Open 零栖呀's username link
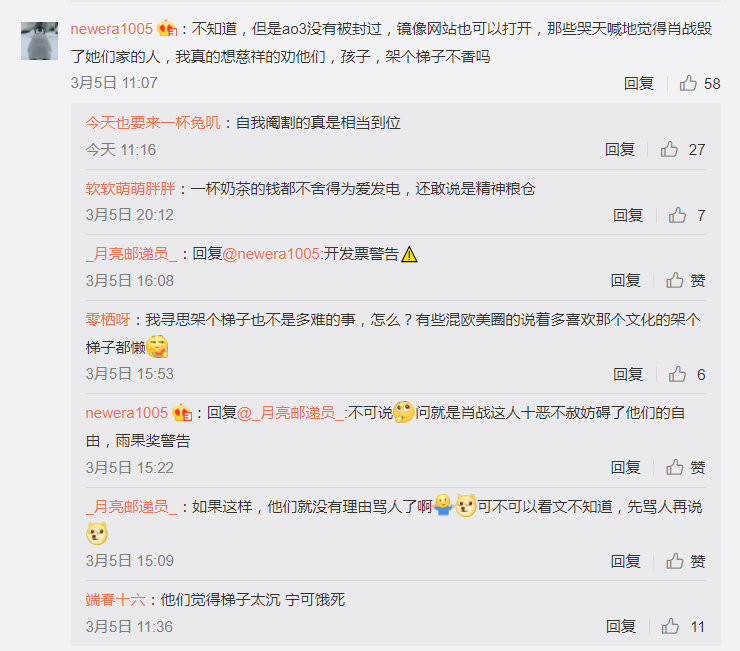 (x=108, y=320)
